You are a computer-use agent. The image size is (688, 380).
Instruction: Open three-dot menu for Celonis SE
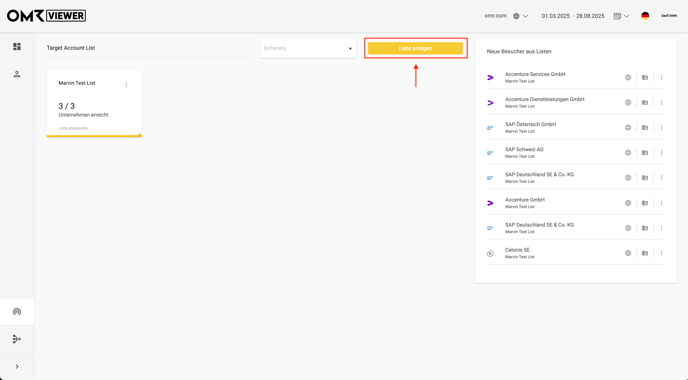pyautogui.click(x=661, y=253)
